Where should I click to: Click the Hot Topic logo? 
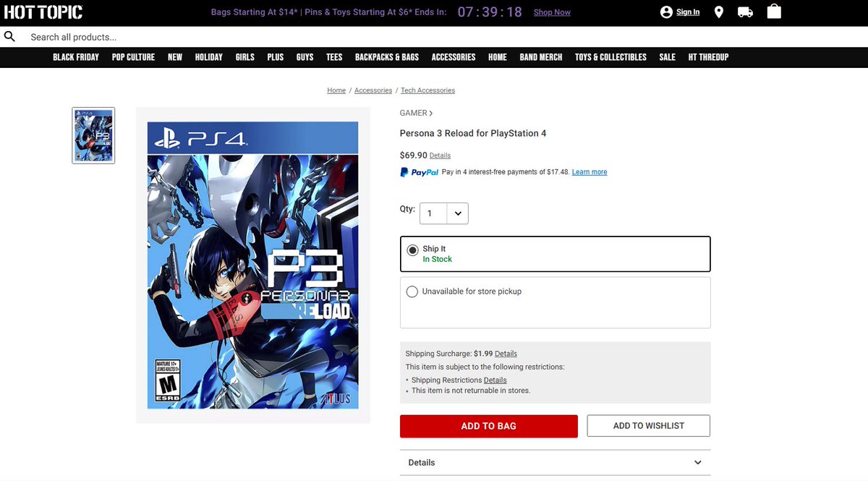(43, 12)
